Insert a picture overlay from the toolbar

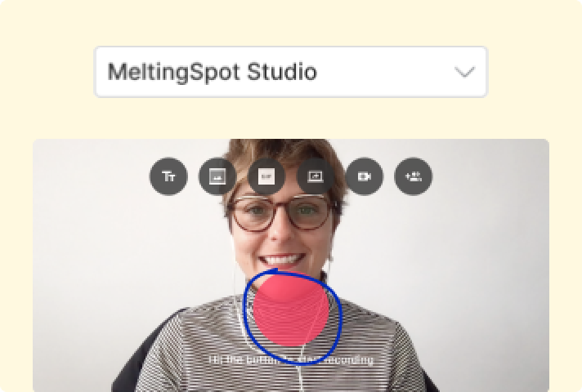click(217, 176)
